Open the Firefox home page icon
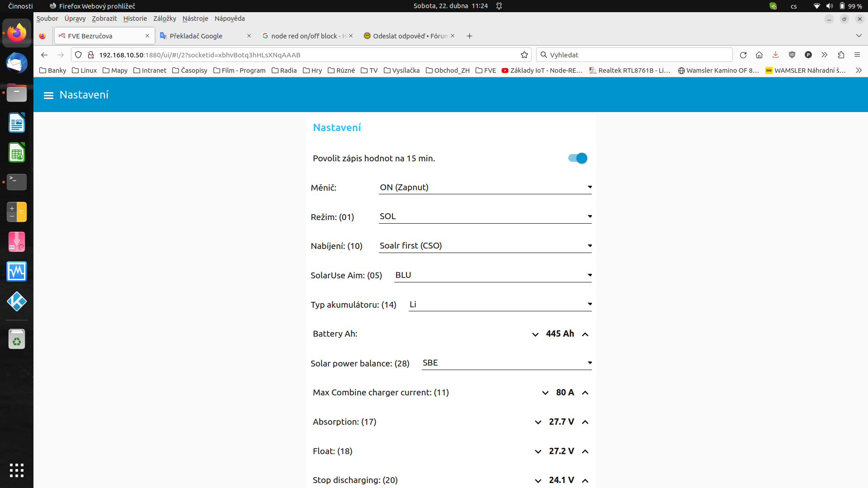This screenshot has width=868, height=488. (x=759, y=55)
